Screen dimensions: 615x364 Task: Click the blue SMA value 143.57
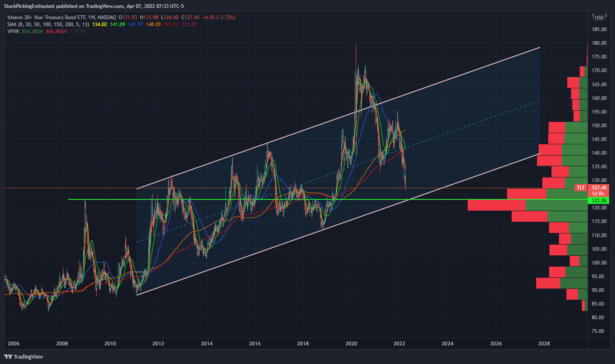[x=135, y=24]
